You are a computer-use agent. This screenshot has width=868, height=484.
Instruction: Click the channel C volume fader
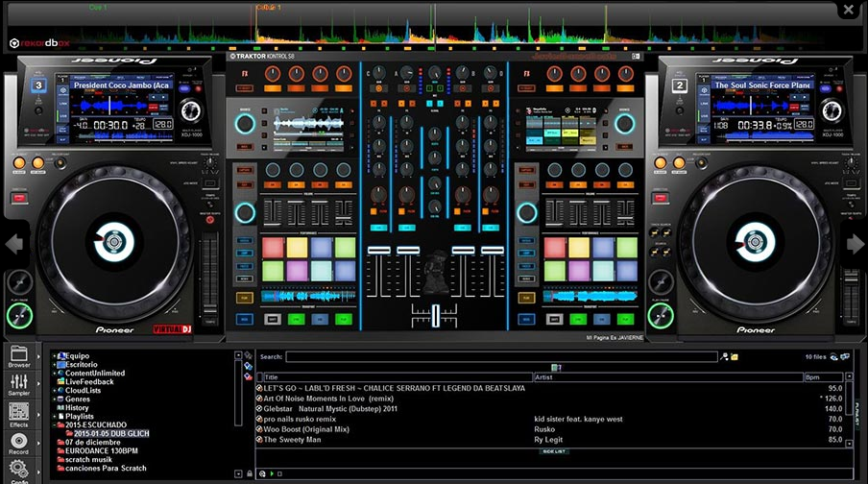(x=378, y=251)
